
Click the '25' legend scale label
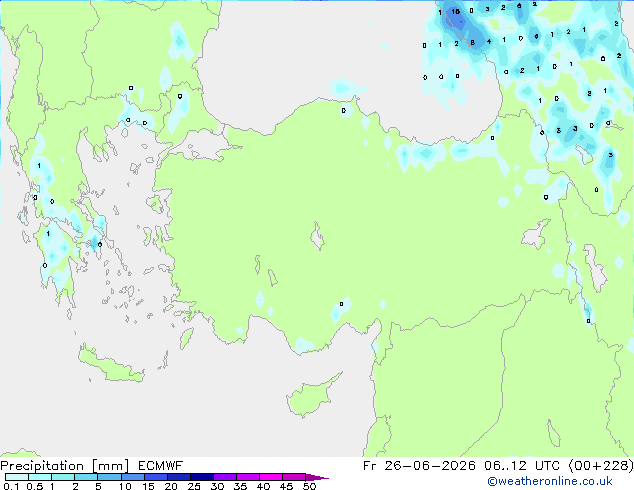click(x=194, y=486)
